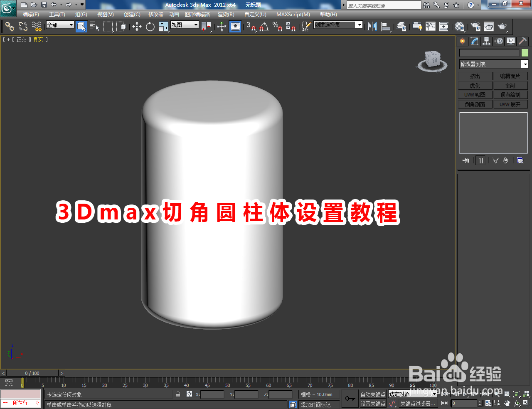Enable the 3D snaps magnet toggle
The height and width of the screenshot is (409, 532).
(x=252, y=27)
